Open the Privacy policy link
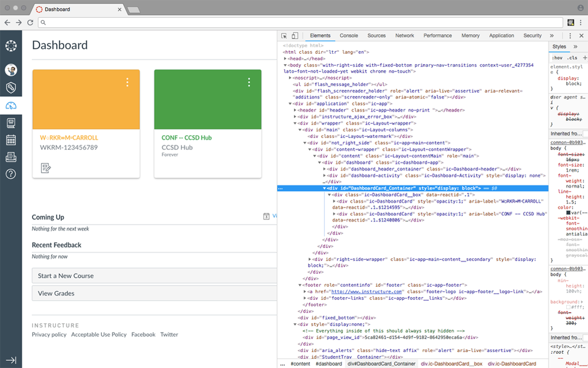The width and height of the screenshot is (588, 368). (x=49, y=334)
